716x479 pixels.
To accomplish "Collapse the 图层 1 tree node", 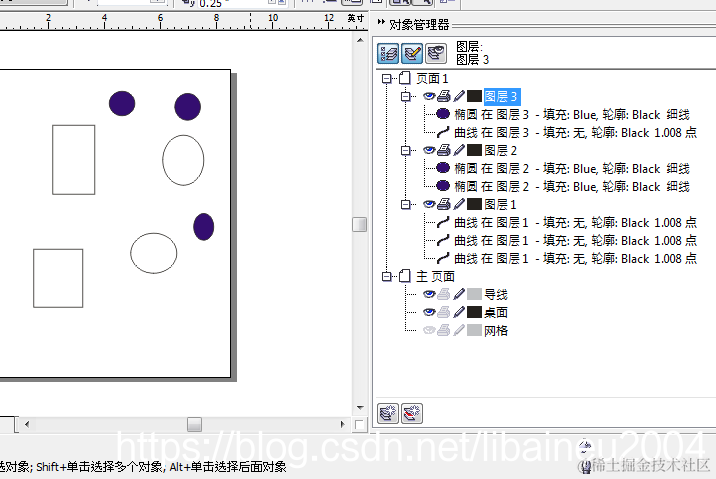I will pyautogui.click(x=405, y=204).
